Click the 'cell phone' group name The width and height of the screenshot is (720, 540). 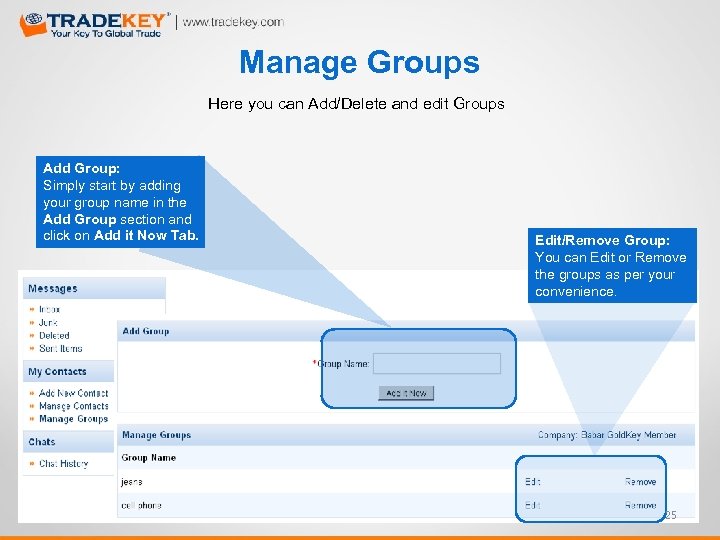[x=141, y=506]
